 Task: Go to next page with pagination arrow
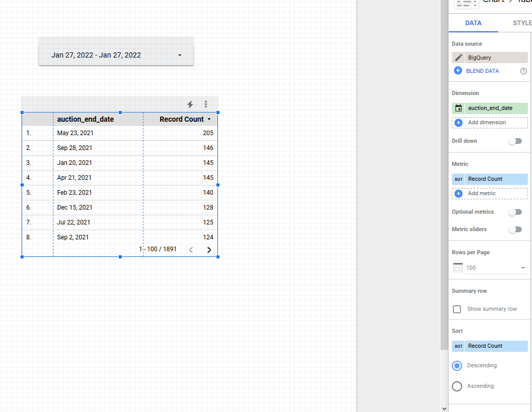[209, 250]
